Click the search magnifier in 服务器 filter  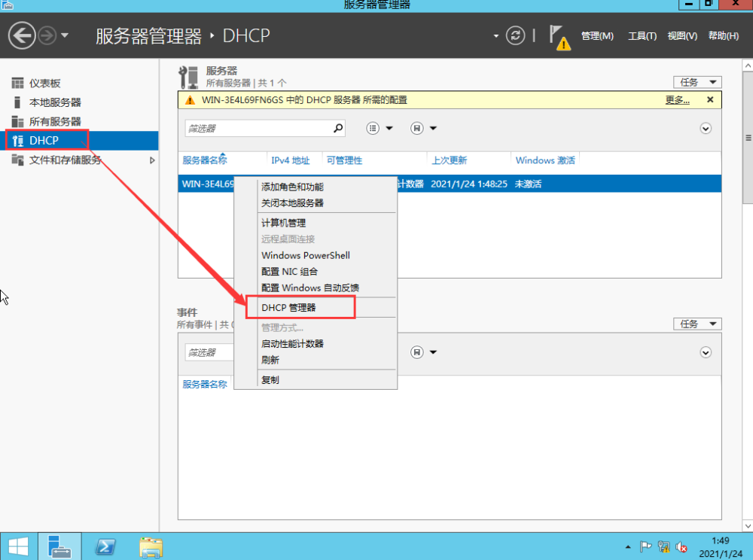pyautogui.click(x=339, y=128)
